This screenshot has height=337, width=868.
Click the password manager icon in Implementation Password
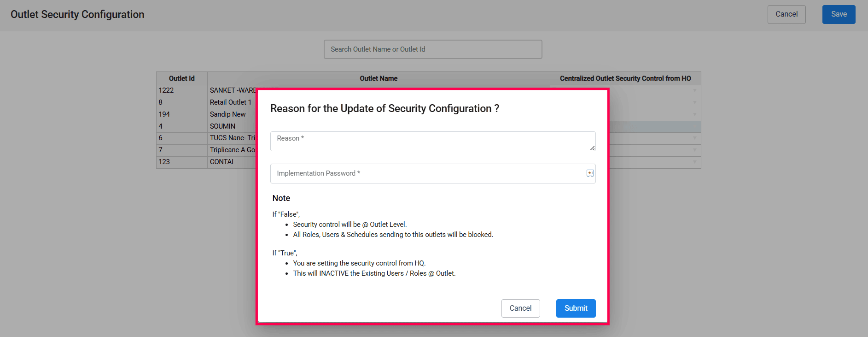(x=590, y=173)
